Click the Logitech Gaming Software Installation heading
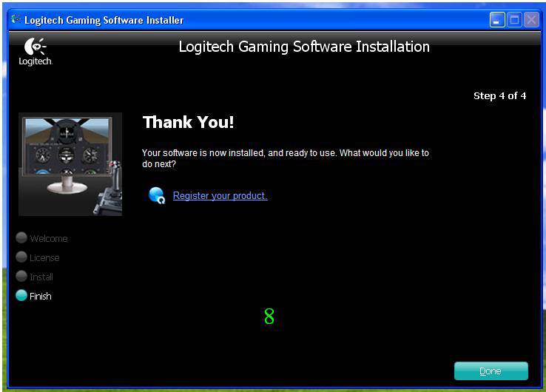Viewport: 546px width, 392px height. pyautogui.click(x=304, y=47)
